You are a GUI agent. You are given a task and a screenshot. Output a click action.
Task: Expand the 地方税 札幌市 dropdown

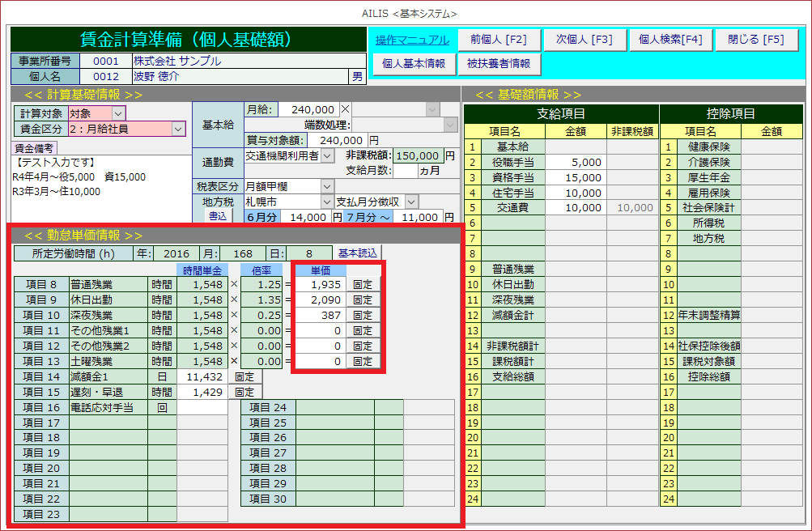[327, 202]
